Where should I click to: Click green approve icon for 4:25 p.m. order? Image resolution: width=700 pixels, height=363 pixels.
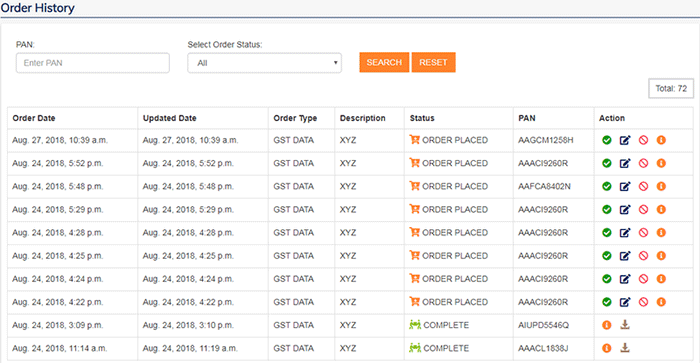point(607,256)
